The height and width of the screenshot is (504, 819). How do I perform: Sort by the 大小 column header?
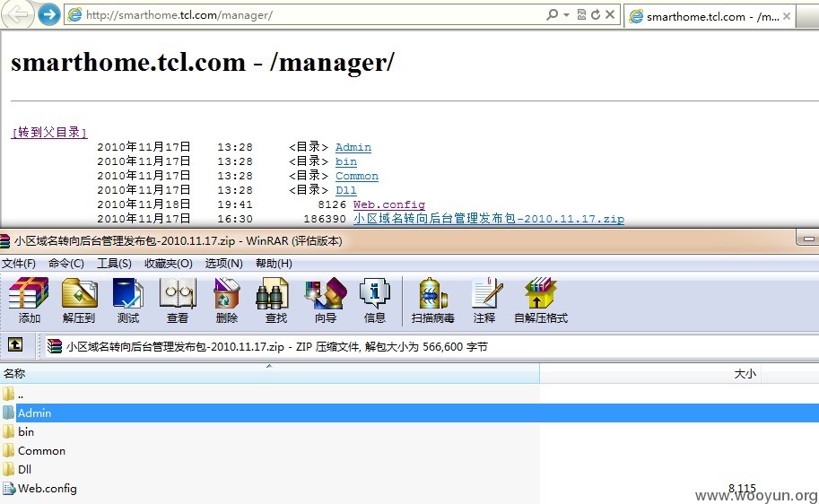(650, 373)
